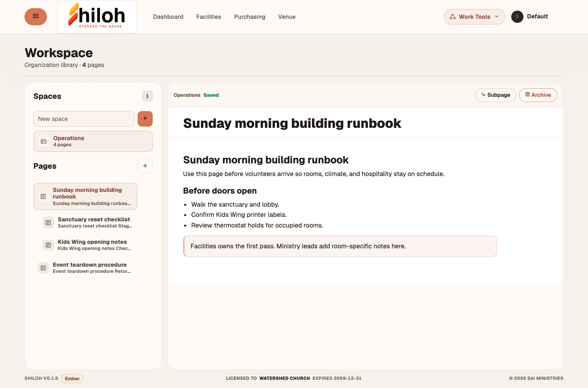Image resolution: width=588 pixels, height=388 pixels.
Task: Edit the page title field
Action: (x=365, y=123)
